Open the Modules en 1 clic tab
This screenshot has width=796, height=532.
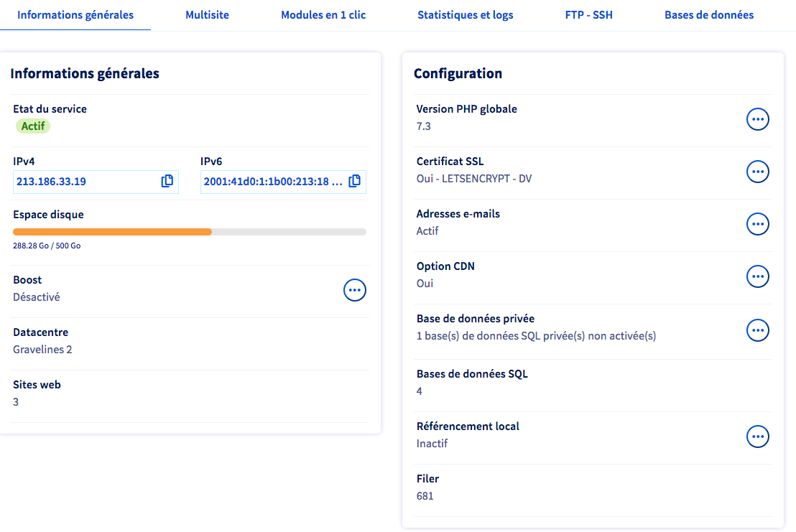coord(323,15)
